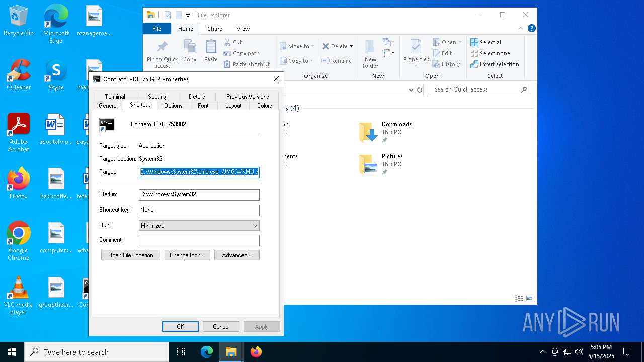This screenshot has height=362, width=644.
Task: Open basiccoffe image file on desktop
Action: pos(56,184)
